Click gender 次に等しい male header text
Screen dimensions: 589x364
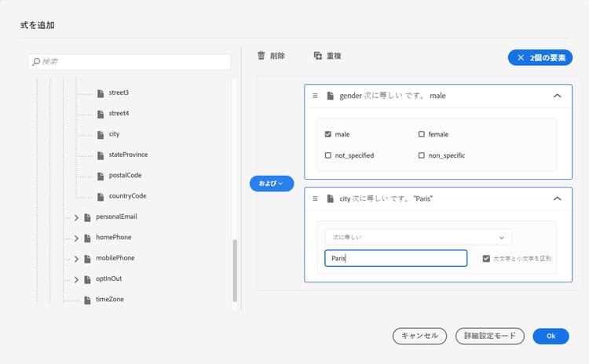click(x=393, y=96)
